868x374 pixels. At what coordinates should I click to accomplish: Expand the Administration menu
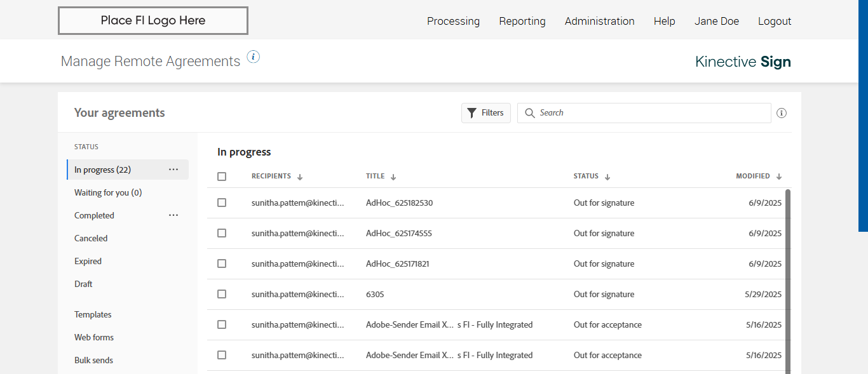(x=599, y=21)
